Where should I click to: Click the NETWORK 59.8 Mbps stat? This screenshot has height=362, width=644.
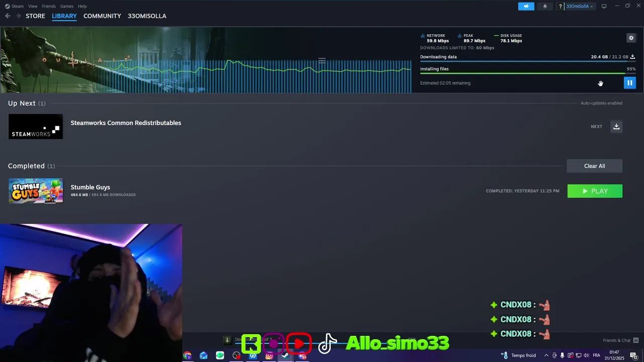435,38
